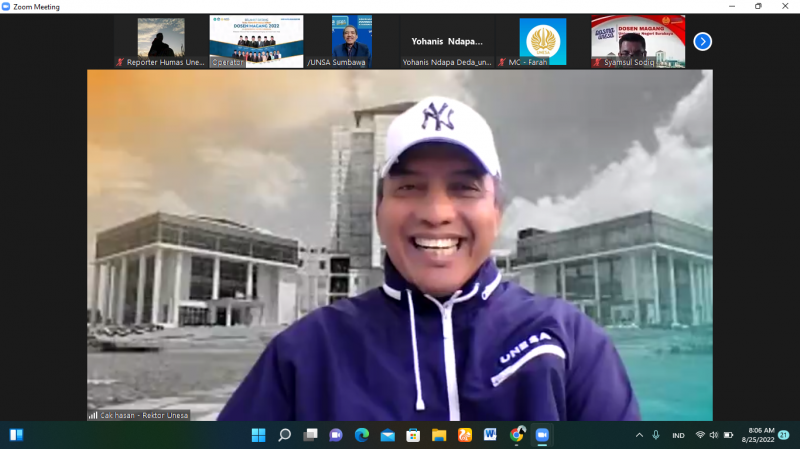800x449 pixels.
Task: Open notification center badge
Action: point(784,435)
